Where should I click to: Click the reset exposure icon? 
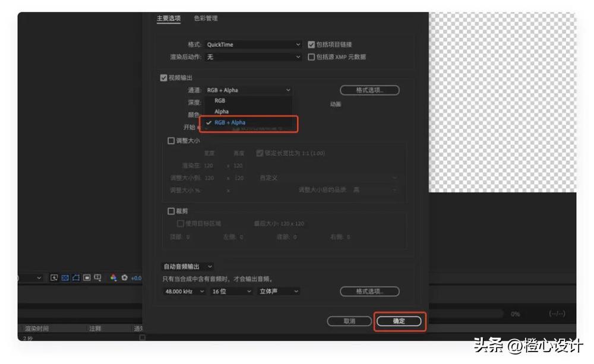[125, 278]
